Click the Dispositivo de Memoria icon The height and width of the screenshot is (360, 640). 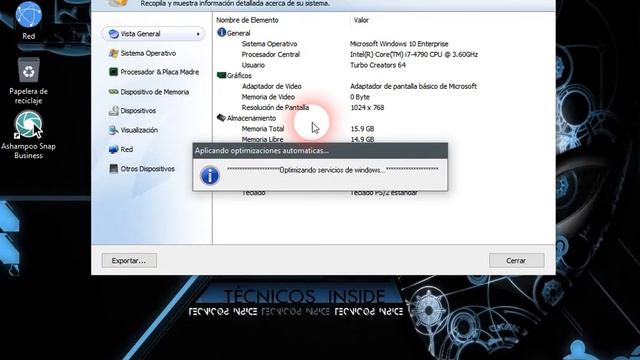coord(113,92)
